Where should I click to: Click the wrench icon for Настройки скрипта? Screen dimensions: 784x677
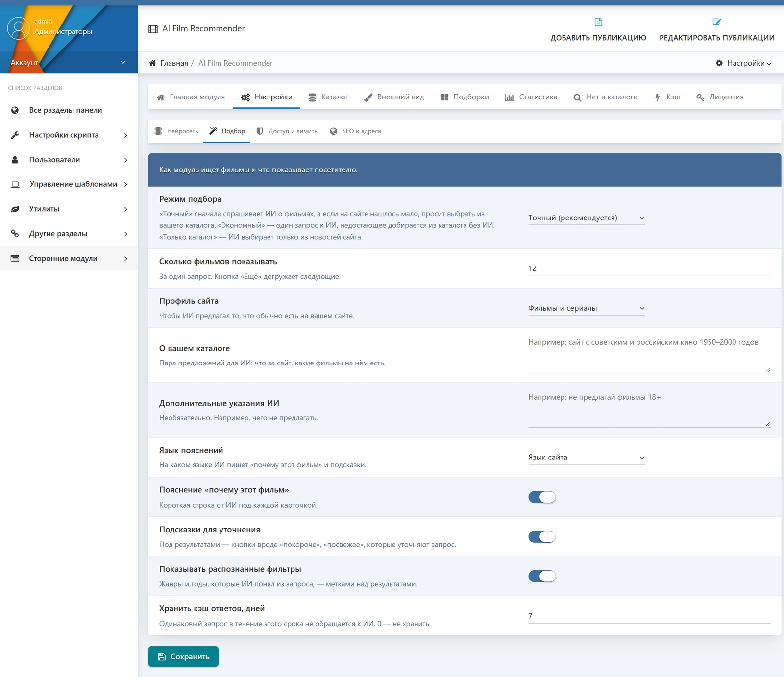(15, 135)
